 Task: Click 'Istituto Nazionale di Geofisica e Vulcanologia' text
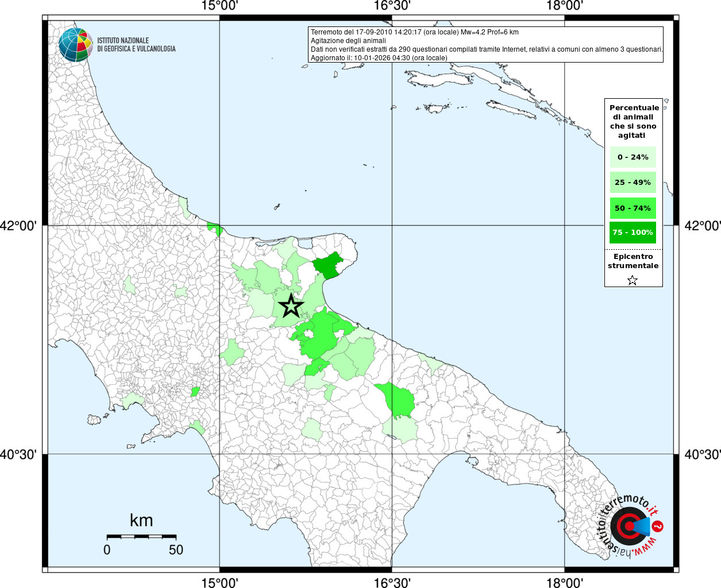point(136,45)
